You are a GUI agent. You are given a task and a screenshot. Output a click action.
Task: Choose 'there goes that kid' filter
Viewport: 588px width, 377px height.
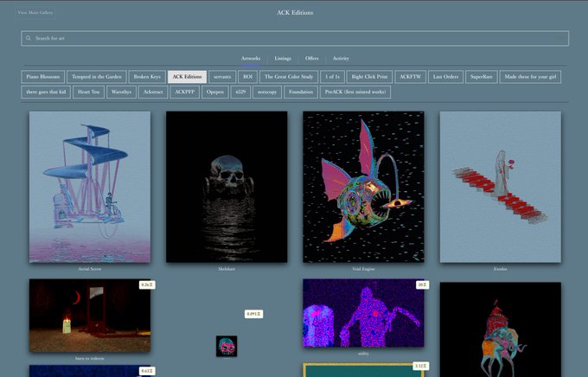[46, 92]
